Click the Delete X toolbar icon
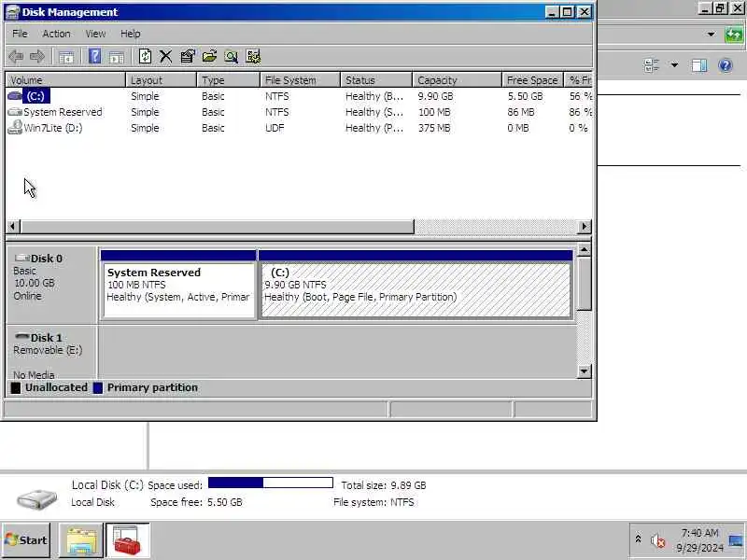The height and width of the screenshot is (560, 747). pos(166,57)
